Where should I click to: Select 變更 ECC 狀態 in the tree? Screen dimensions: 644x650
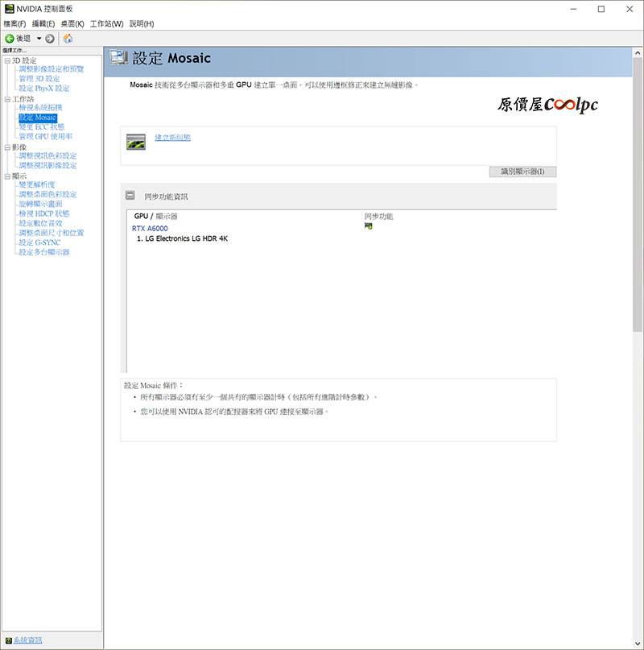[41, 126]
